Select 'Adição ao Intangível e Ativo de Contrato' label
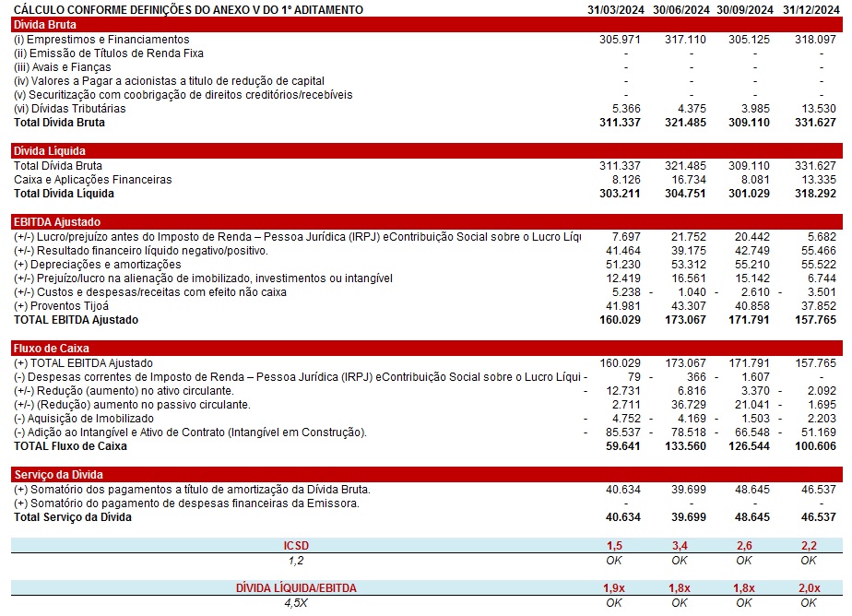Viewport: 852px width, 616px height. coord(190,432)
